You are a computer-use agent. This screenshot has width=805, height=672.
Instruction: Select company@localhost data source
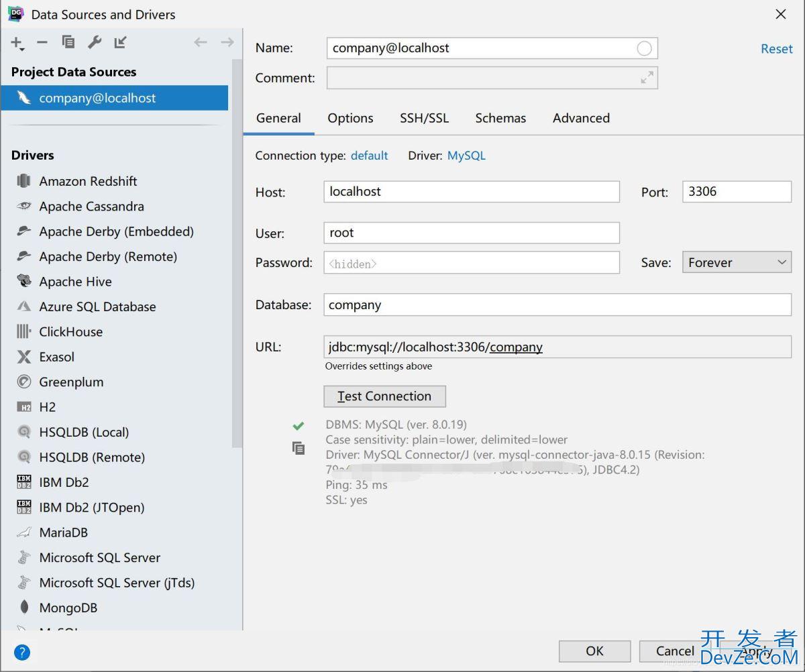point(115,98)
